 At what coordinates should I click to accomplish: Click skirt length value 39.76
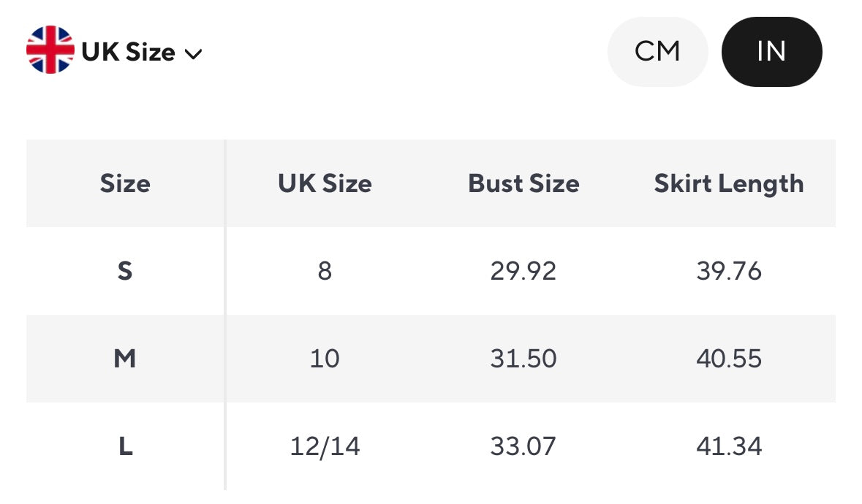tap(729, 271)
